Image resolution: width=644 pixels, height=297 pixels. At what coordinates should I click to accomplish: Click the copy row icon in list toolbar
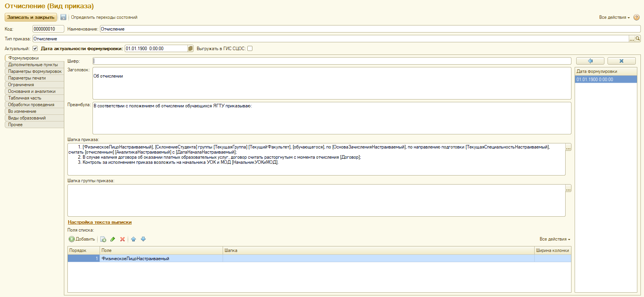[103, 239]
